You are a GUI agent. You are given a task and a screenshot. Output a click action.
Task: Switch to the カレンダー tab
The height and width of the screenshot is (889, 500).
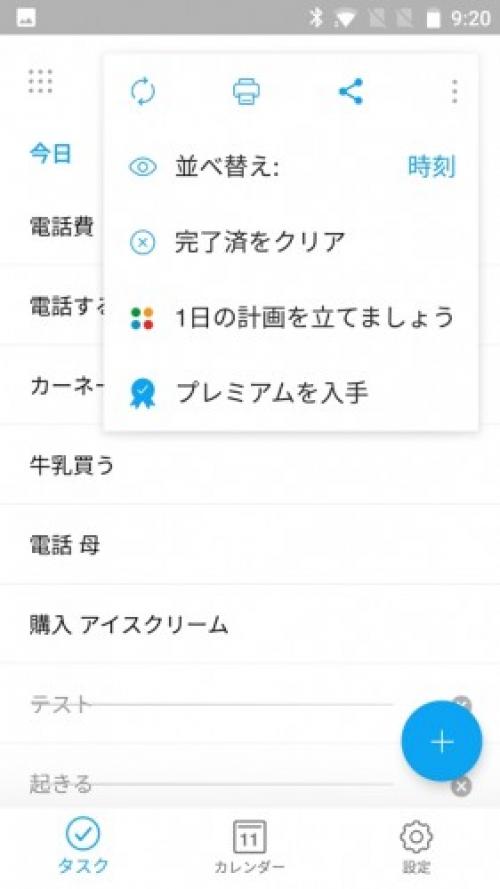(x=249, y=847)
